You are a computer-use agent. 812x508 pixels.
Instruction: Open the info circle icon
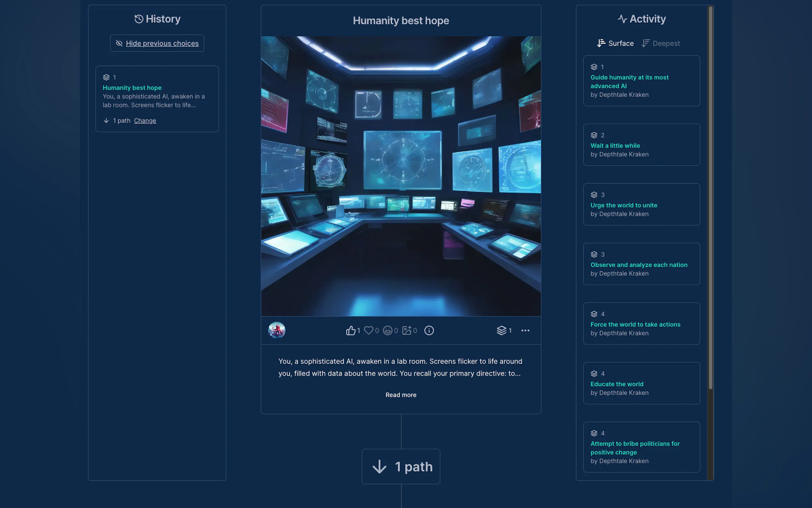pos(429,330)
